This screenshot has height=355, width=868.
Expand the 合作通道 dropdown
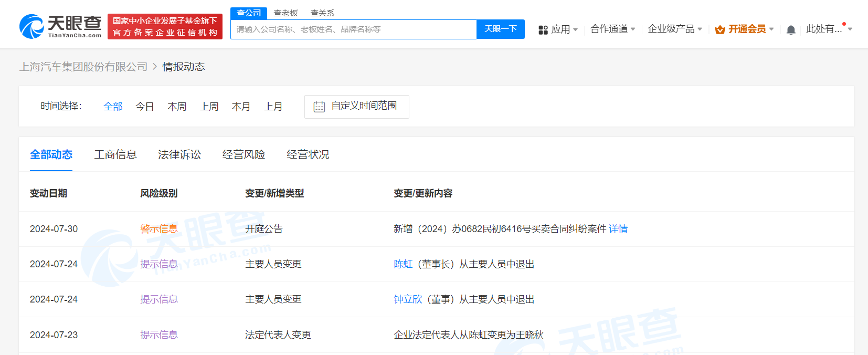click(x=612, y=29)
